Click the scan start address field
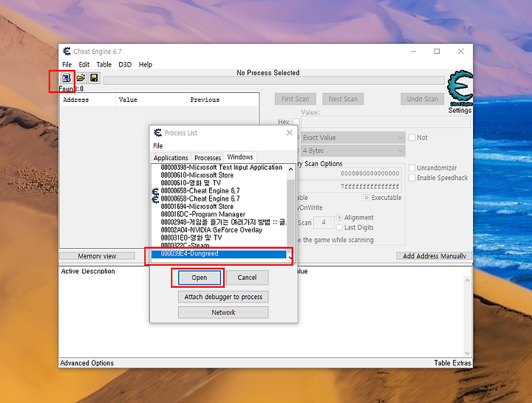Viewport: 532px width, 403px height. click(x=349, y=173)
